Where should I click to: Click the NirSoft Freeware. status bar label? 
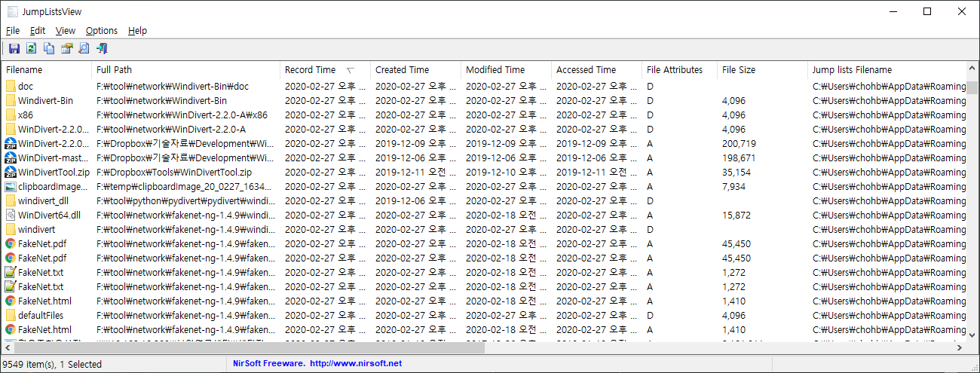point(269,364)
